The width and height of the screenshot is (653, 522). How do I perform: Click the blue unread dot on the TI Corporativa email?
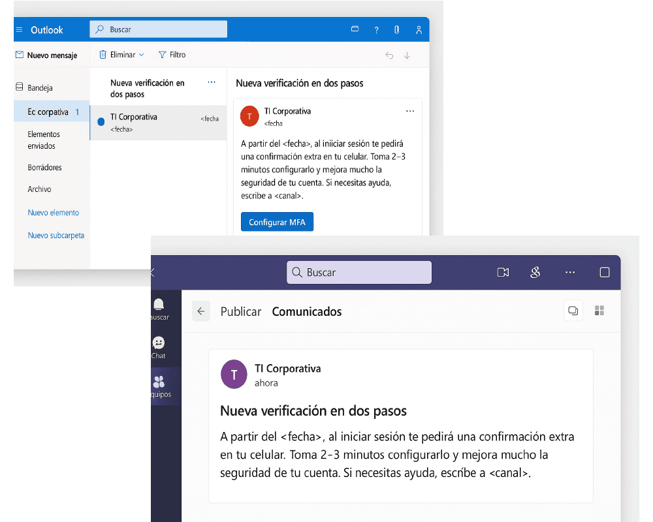click(x=101, y=122)
